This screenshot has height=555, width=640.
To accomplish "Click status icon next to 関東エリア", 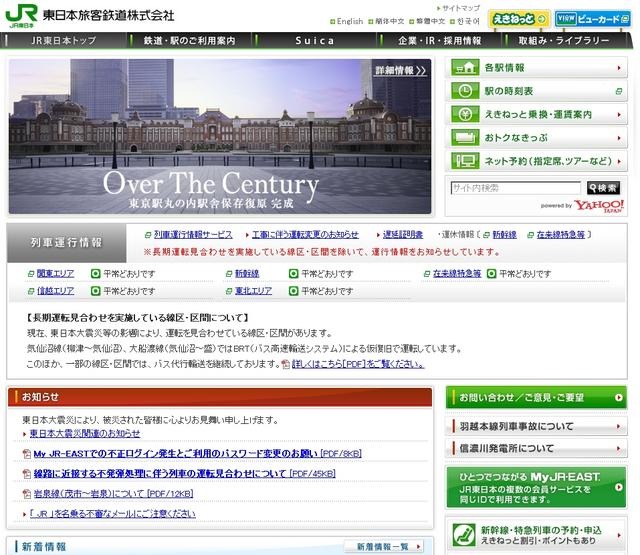I will pyautogui.click(x=95, y=274).
